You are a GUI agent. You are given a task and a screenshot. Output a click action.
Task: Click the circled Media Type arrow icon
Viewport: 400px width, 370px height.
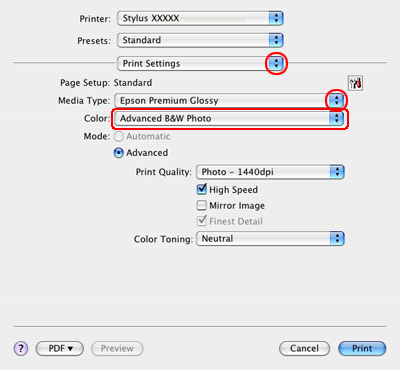pos(336,100)
